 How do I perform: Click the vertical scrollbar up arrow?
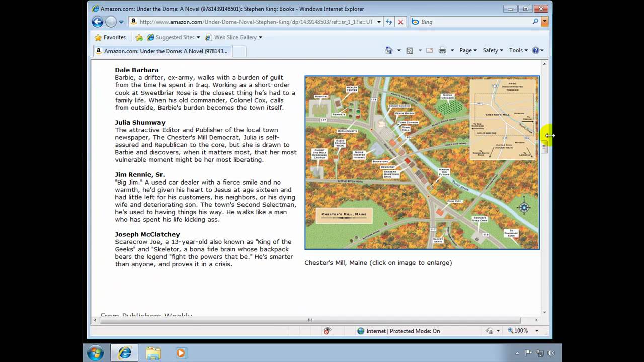[x=544, y=64]
